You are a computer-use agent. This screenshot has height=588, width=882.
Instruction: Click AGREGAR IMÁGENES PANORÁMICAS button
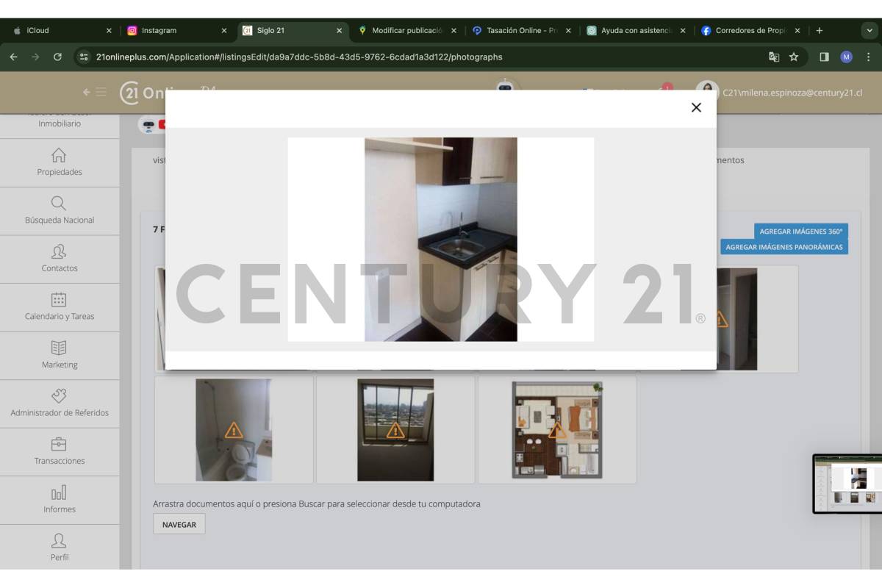(x=784, y=247)
